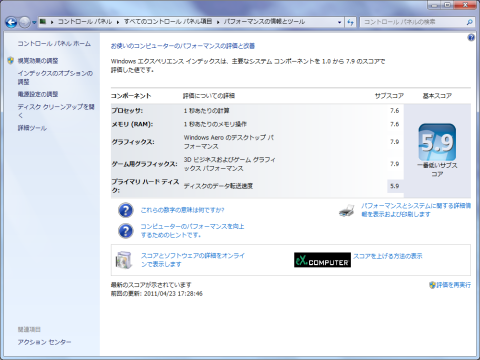Image resolution: width=480 pixels, height=360 pixels.
Task: Click the shield icon beside 視覚効果の調整
Action: click(x=11, y=60)
